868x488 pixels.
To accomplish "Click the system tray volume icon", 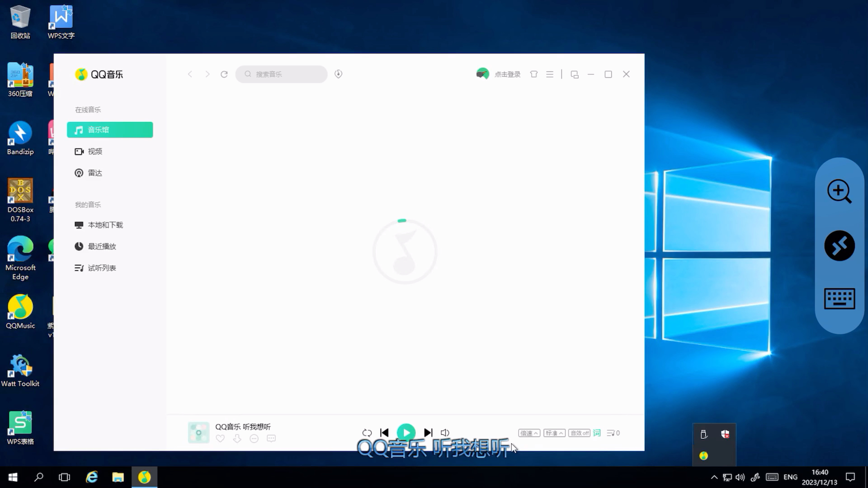I will pyautogui.click(x=740, y=477).
